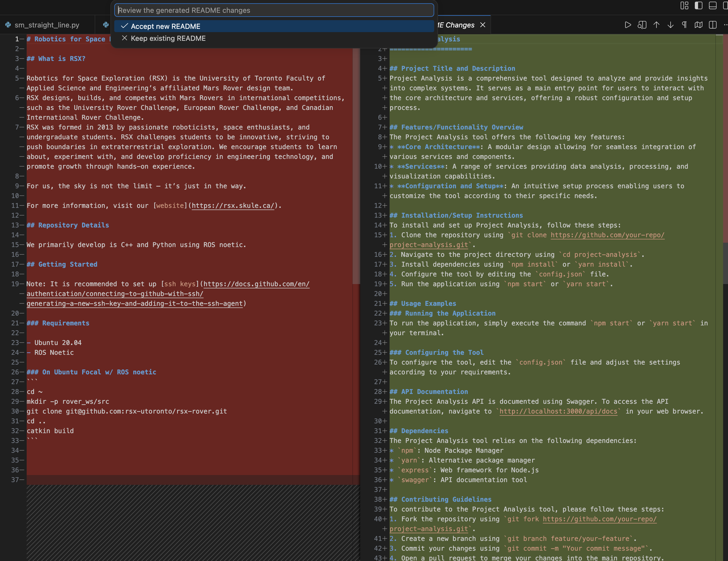The image size is (728, 561).
Task: Go to next change with down arrow
Action: [x=670, y=25]
